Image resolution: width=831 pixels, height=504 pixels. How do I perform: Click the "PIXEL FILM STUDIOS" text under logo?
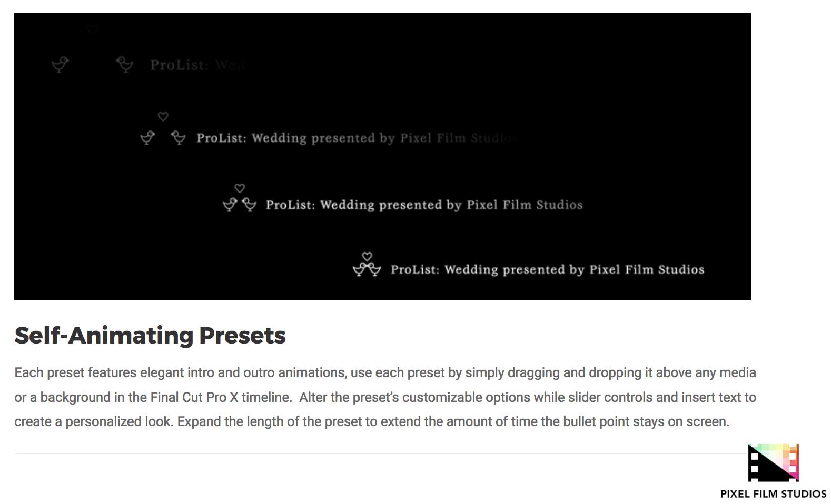[773, 494]
